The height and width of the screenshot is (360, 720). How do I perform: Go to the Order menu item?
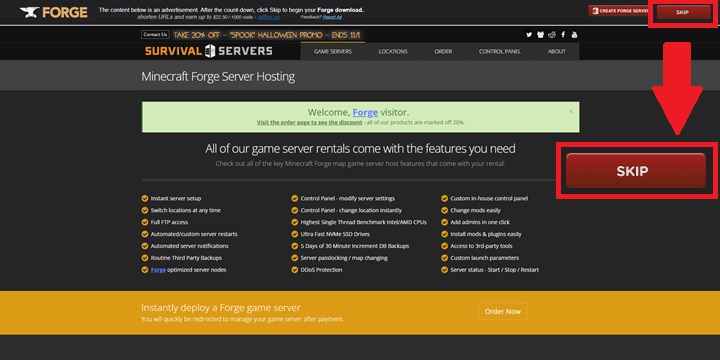point(443,51)
